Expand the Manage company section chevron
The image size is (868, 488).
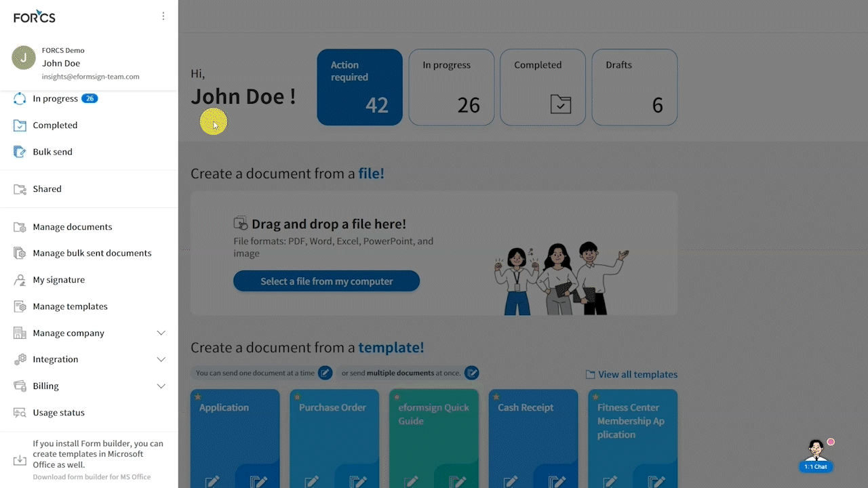click(161, 333)
